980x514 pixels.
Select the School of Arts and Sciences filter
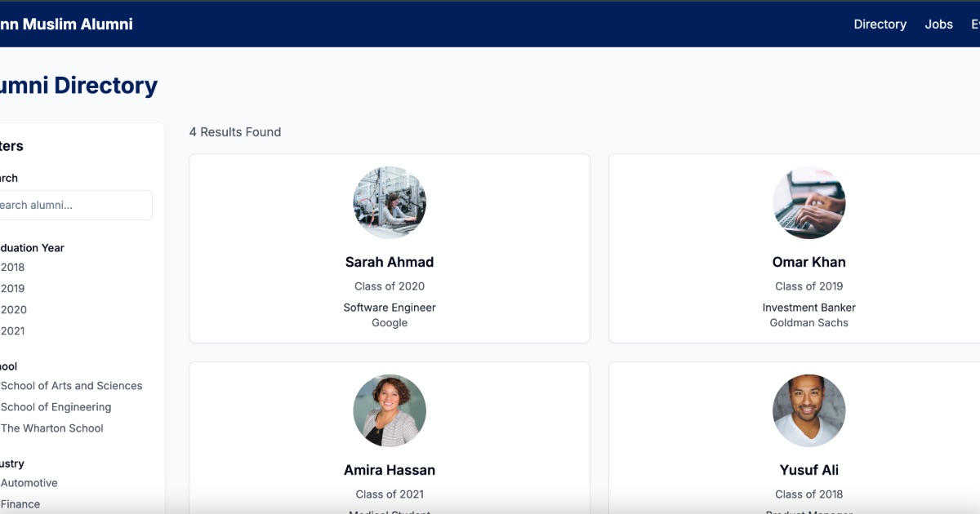click(72, 385)
